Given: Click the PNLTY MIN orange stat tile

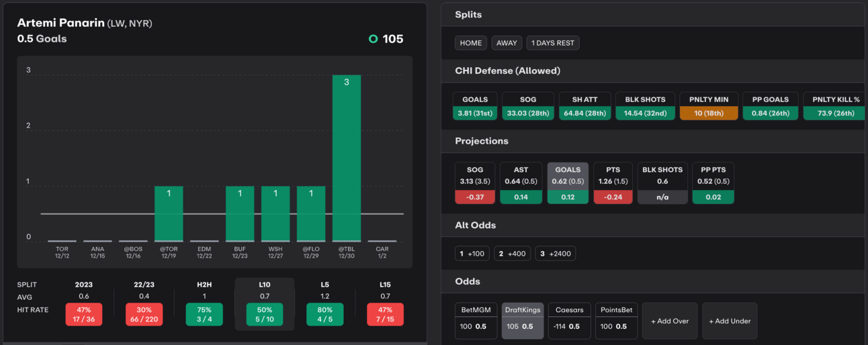Looking at the screenshot, I should click(709, 106).
